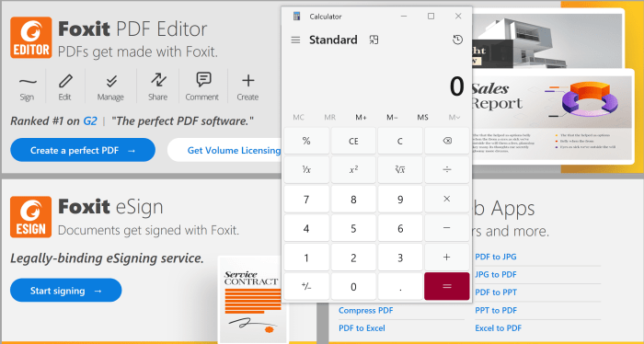Click the Foxit eSign logo
Image resolution: width=644 pixels, height=344 pixels.
tap(31, 217)
